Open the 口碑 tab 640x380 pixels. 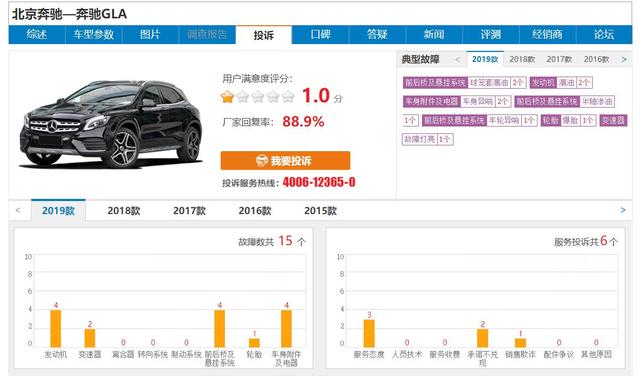coord(320,35)
